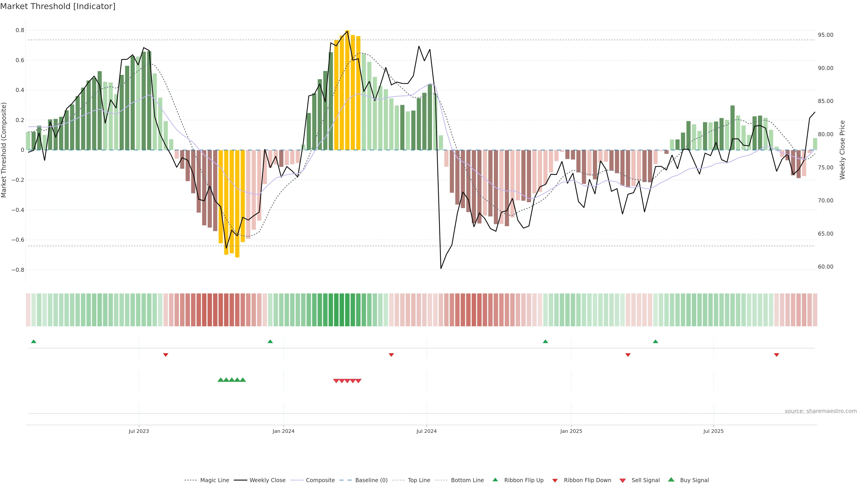Image resolution: width=868 pixels, height=488 pixels.
Task: Click the Ribbon Flip Down legend triangle
Action: 555,481
